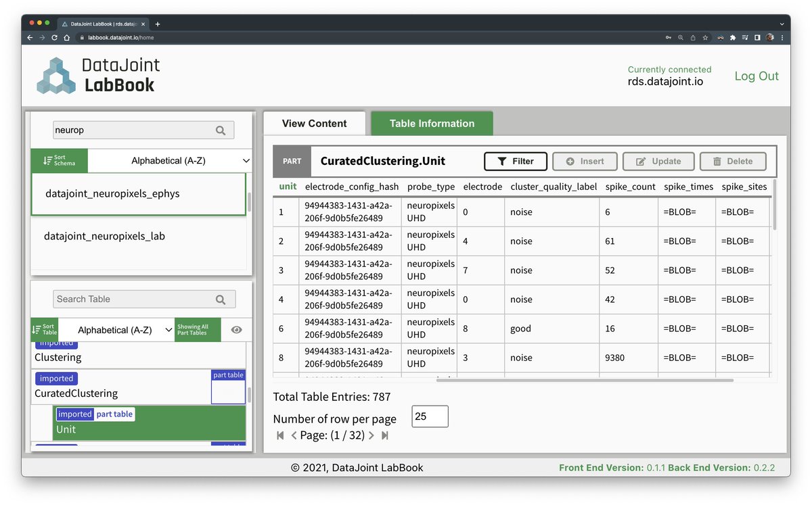This screenshot has width=812, height=505.
Task: Switch to the Table Information tab
Action: [432, 124]
